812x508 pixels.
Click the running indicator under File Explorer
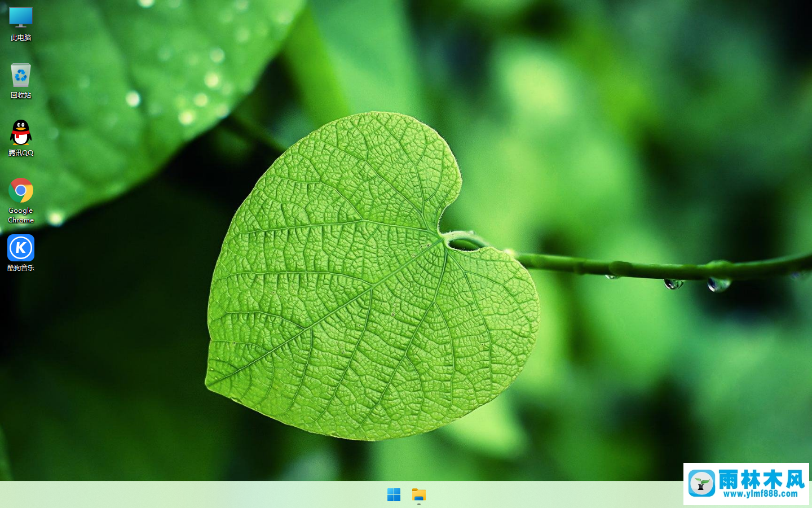pos(418,504)
